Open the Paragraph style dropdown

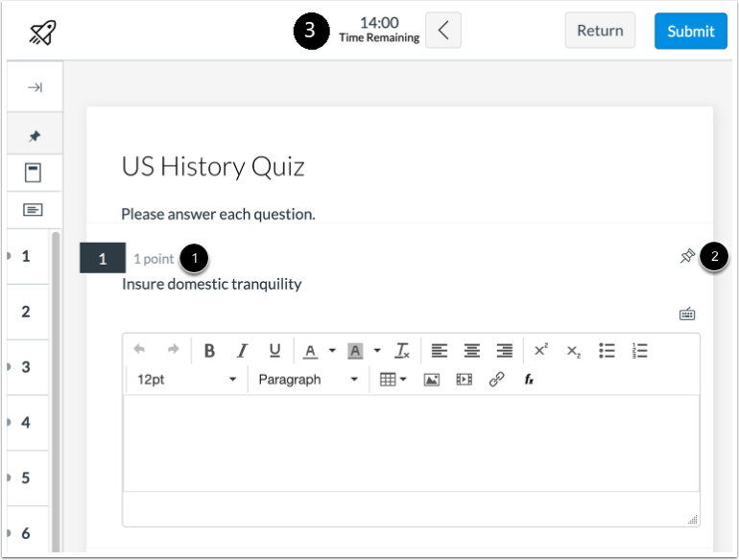(308, 379)
